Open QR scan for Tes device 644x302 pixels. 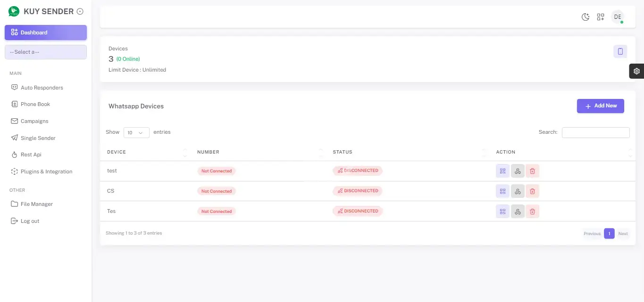coord(502,212)
